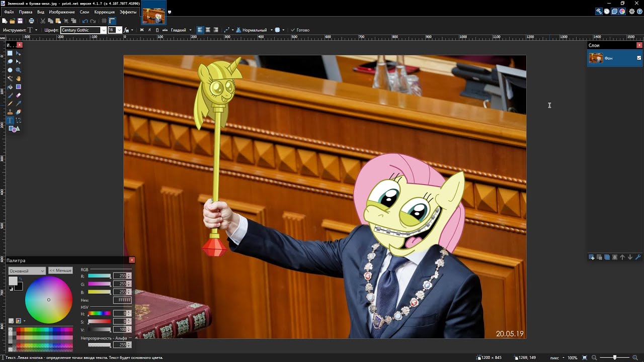Open the Файл menu

coord(9,12)
